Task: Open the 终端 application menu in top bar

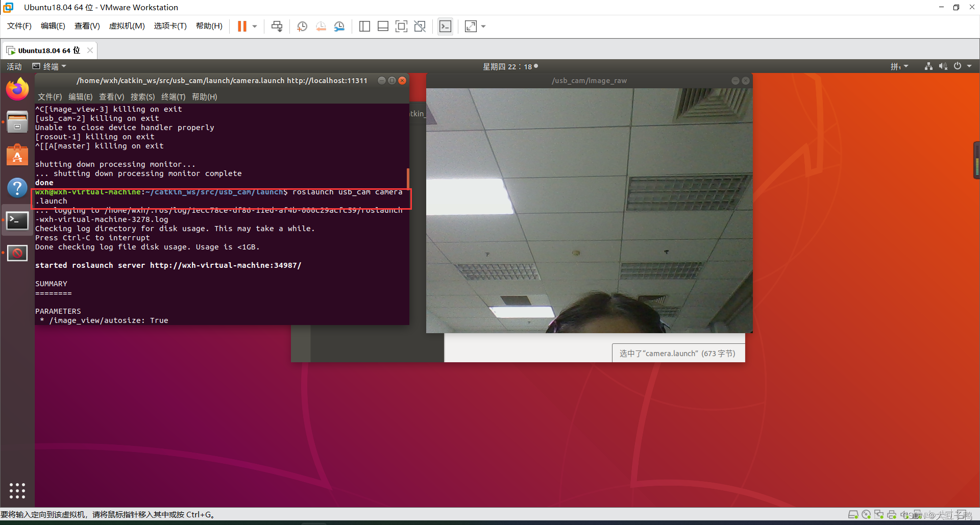Action: coord(50,66)
